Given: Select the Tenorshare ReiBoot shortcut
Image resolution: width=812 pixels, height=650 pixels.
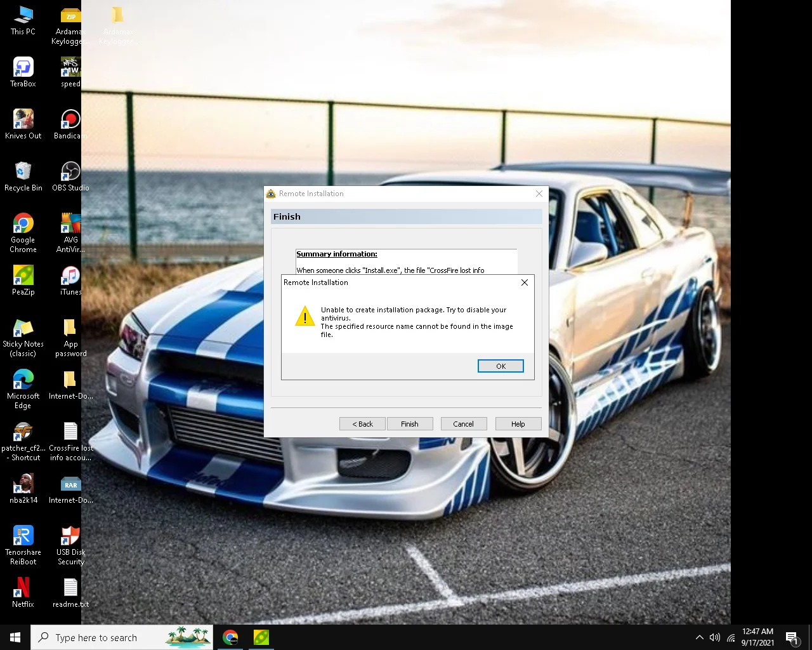Looking at the screenshot, I should [23, 545].
